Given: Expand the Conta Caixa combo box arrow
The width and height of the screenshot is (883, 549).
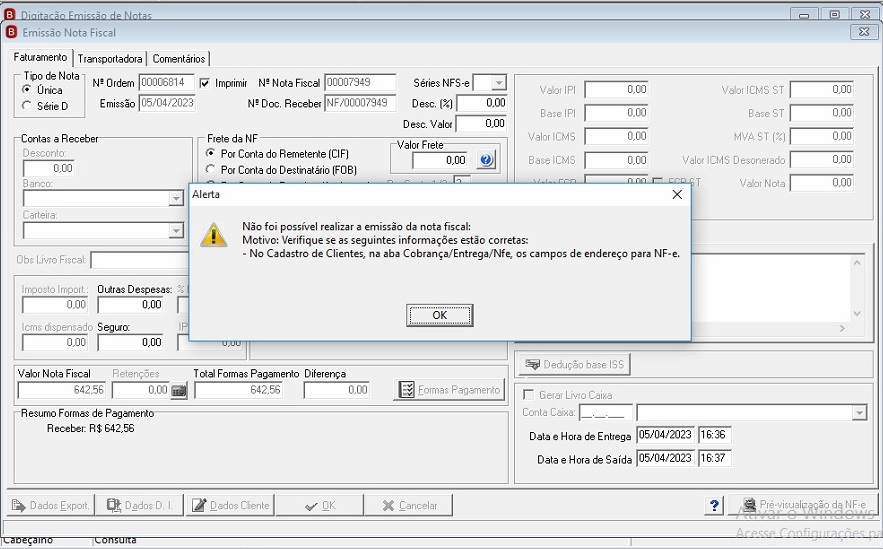Looking at the screenshot, I should point(859,413).
